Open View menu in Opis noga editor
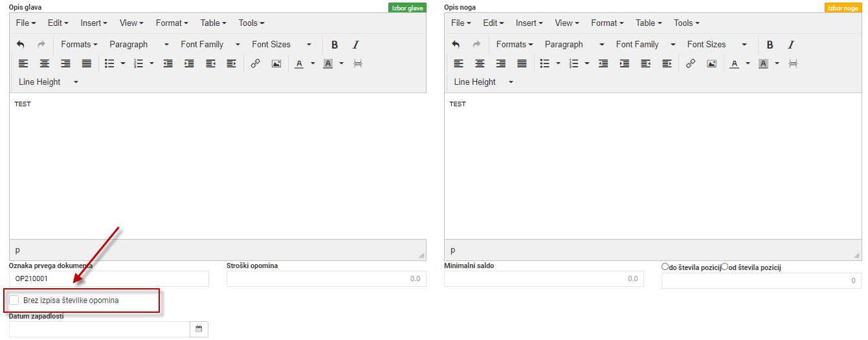This screenshot has width=868, height=340. pyautogui.click(x=568, y=23)
